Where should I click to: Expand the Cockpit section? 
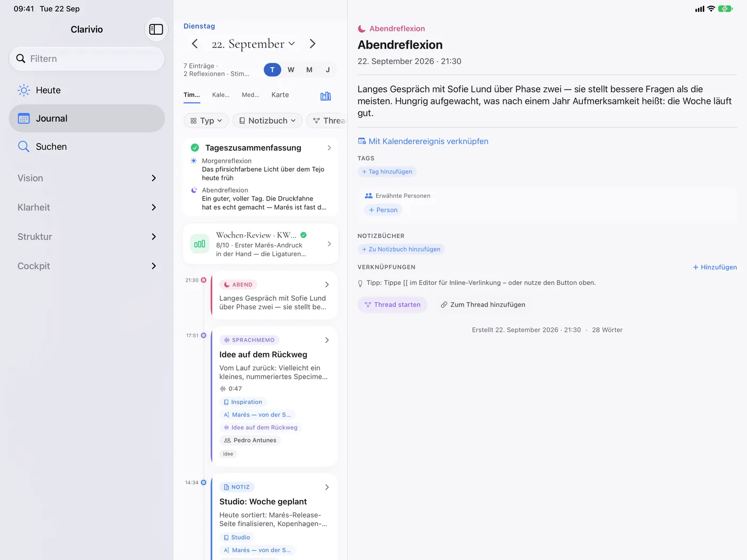point(87,266)
